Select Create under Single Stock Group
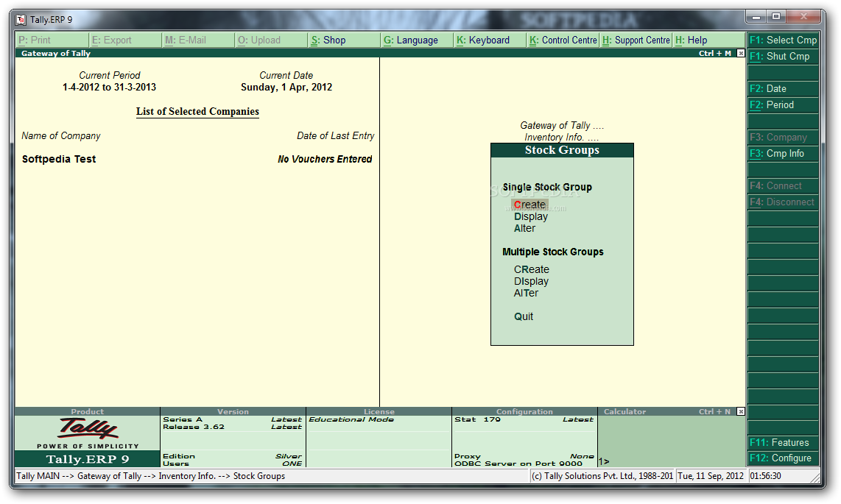Viewport: 841px width, 504px height. click(529, 205)
